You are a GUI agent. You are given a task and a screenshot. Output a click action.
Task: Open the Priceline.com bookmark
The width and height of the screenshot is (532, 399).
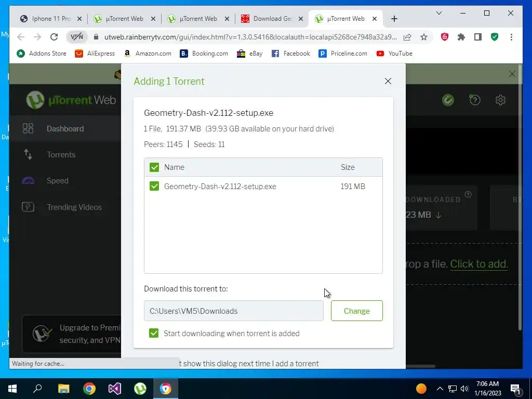(343, 54)
